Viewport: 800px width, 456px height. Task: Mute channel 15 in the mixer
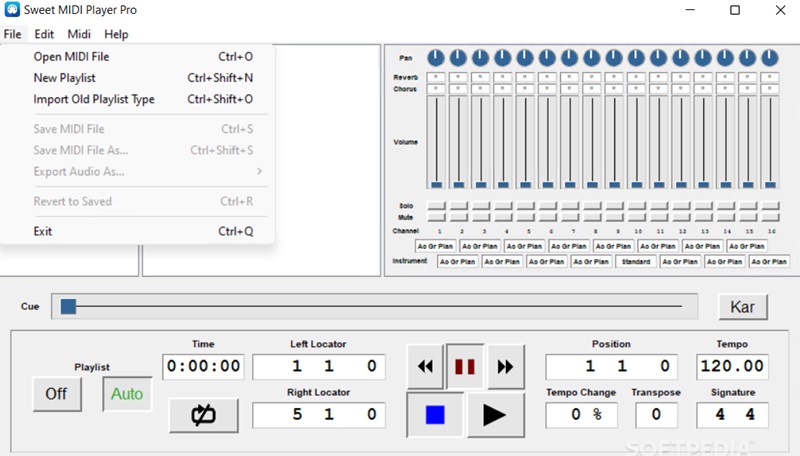[x=748, y=217]
